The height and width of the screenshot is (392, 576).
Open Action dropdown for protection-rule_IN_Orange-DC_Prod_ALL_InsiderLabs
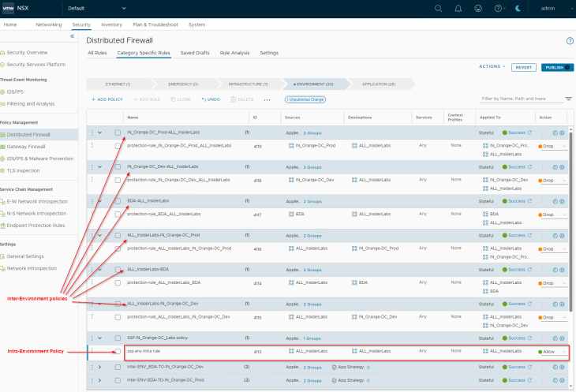(552, 146)
